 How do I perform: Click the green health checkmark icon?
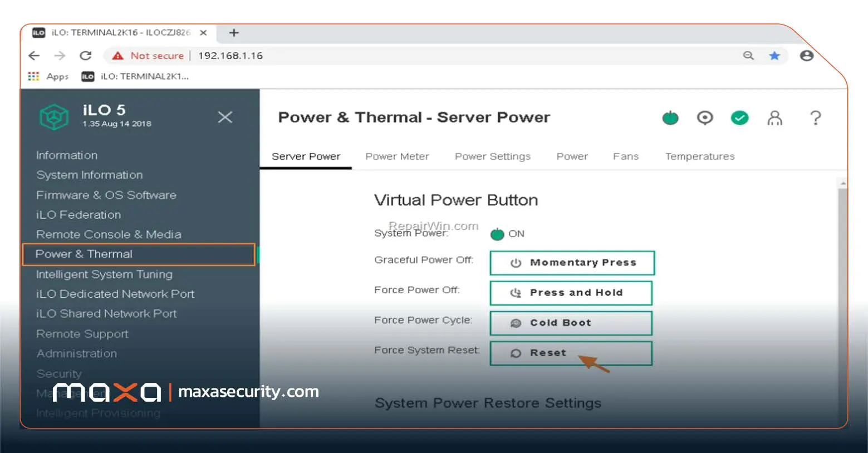pyautogui.click(x=739, y=117)
